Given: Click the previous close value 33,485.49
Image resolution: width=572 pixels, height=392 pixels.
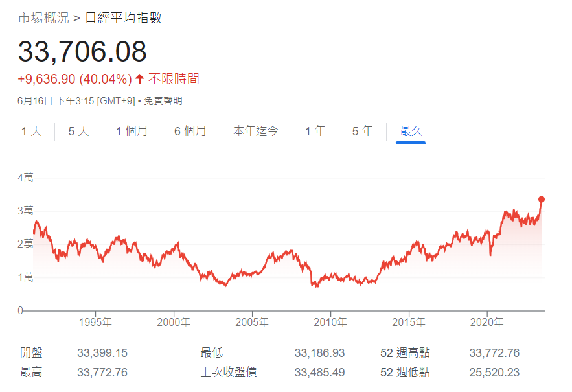Looking at the screenshot, I should point(319,373).
